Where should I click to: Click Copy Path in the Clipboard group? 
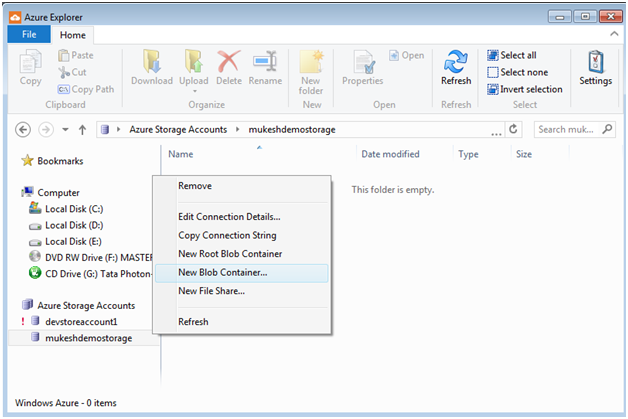pyautogui.click(x=86, y=89)
